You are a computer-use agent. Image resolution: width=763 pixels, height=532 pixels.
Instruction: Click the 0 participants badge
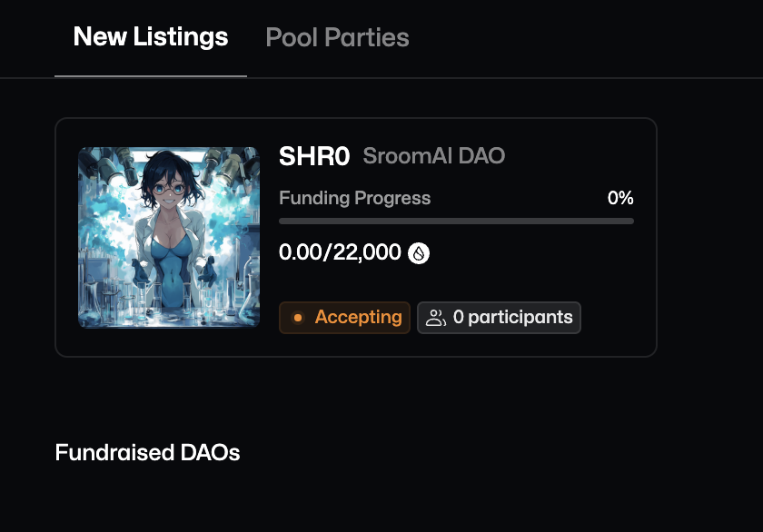pos(499,318)
